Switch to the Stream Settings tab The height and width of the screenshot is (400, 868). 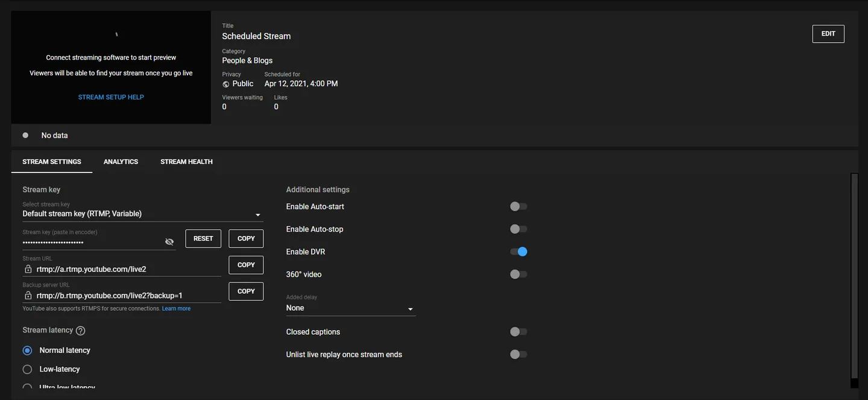click(x=52, y=162)
